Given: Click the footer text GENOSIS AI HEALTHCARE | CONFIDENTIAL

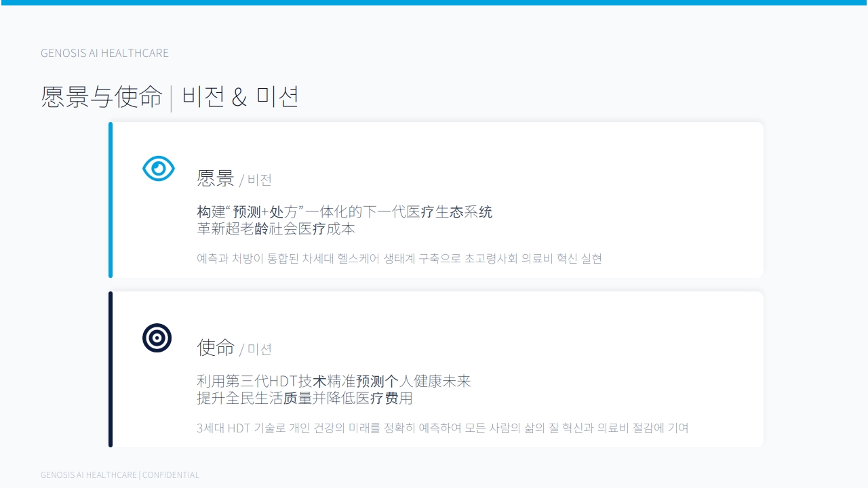Looking at the screenshot, I should (120, 475).
